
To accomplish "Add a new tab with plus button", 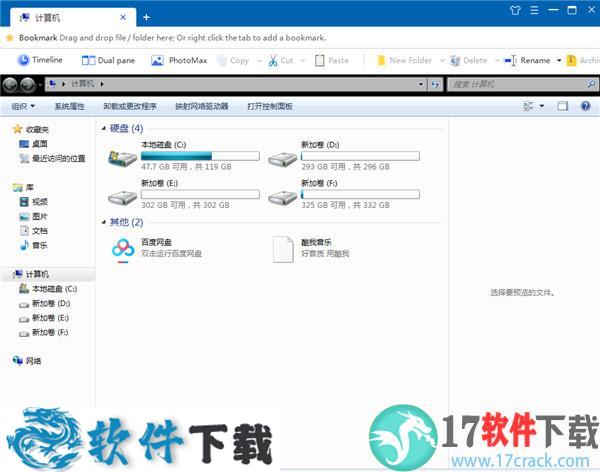I will click(146, 17).
